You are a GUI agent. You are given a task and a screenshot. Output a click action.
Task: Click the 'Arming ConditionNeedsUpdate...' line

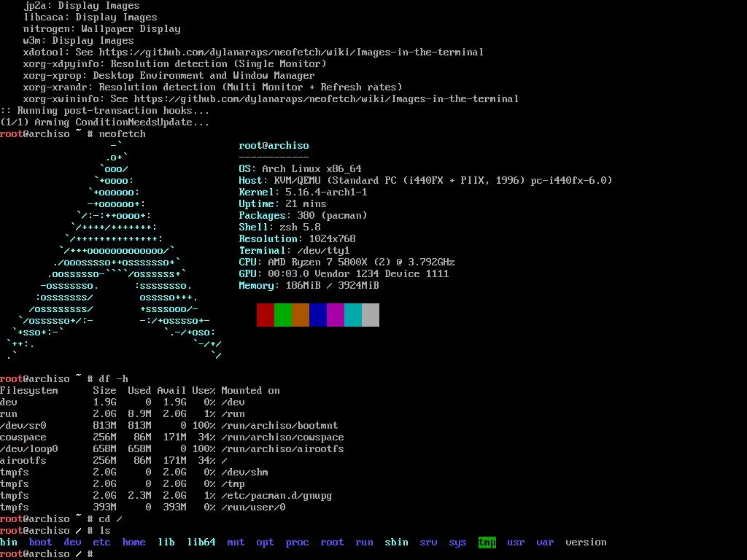(x=105, y=122)
